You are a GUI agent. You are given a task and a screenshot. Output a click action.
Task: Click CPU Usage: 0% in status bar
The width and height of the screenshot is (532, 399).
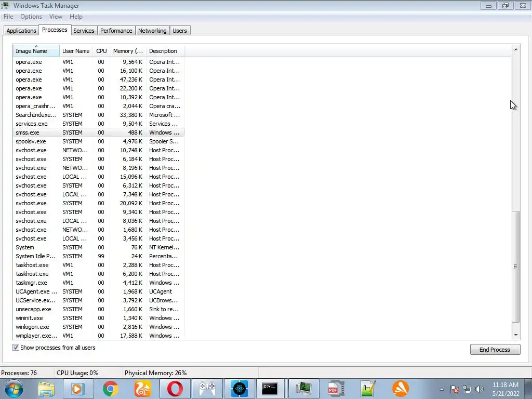[x=77, y=373]
